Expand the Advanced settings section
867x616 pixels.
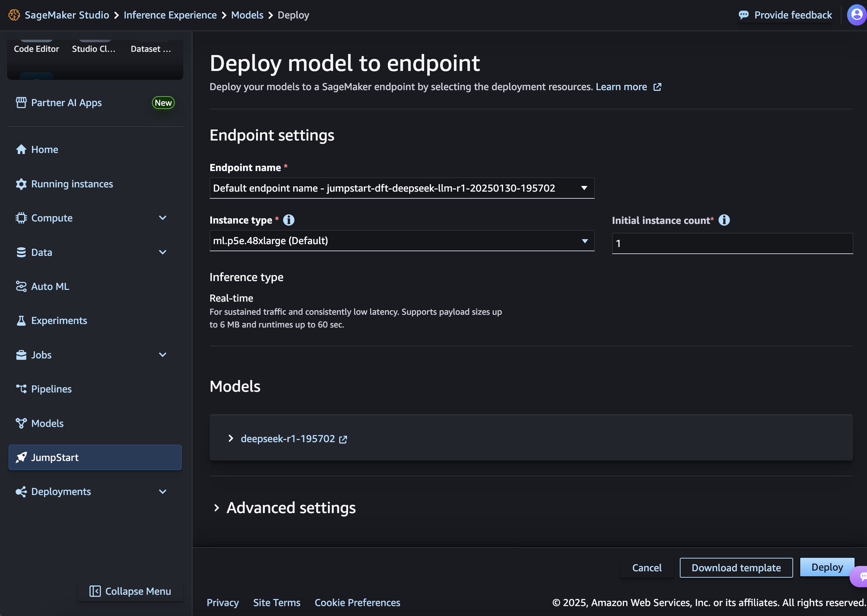pos(217,508)
